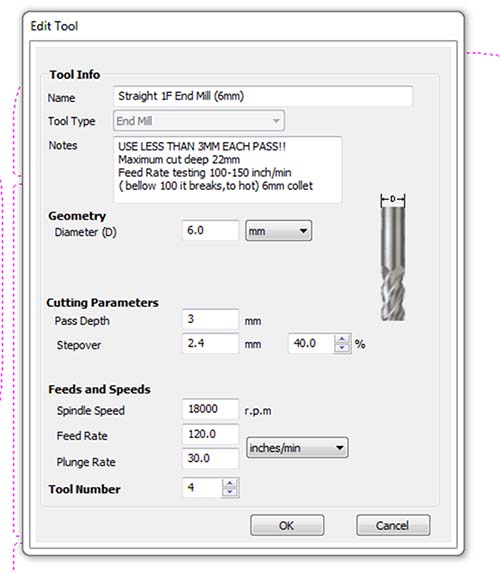Click the Pass Depth value field
This screenshot has height=573, width=500.
[211, 319]
